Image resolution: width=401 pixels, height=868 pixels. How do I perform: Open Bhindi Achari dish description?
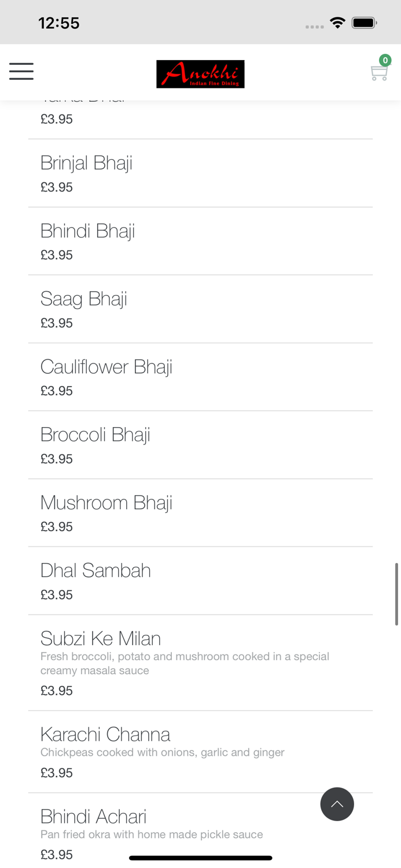[93, 817]
